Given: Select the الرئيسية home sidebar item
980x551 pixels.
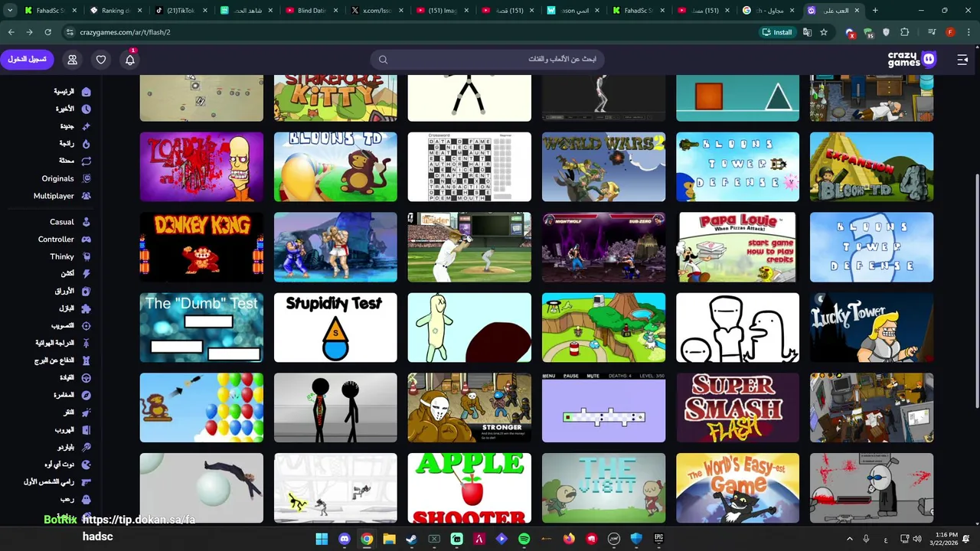Looking at the screenshot, I should point(72,91).
